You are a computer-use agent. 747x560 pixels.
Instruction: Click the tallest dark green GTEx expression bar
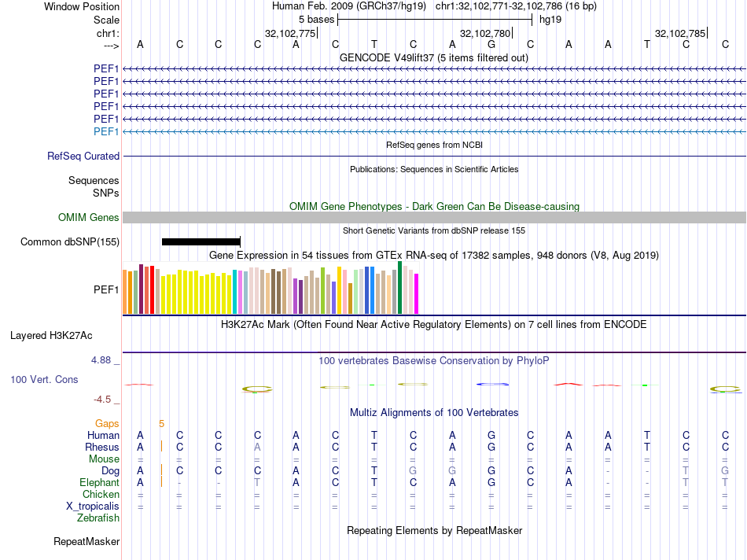pos(399,288)
